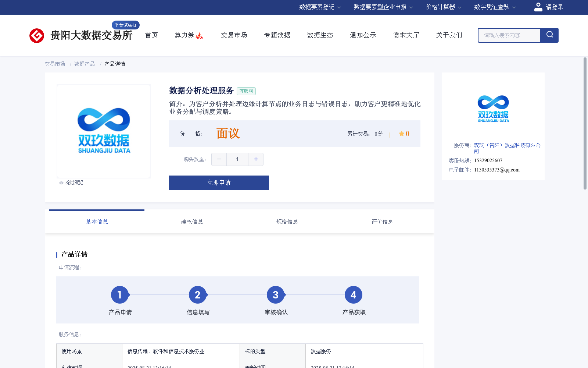588x368 pixels.
Task: Click the 产品详情 breadcrumb text
Action: point(115,64)
